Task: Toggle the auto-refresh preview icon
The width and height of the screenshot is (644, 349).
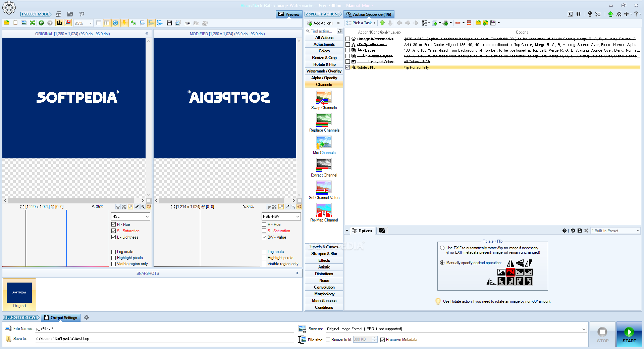Action: (x=115, y=23)
